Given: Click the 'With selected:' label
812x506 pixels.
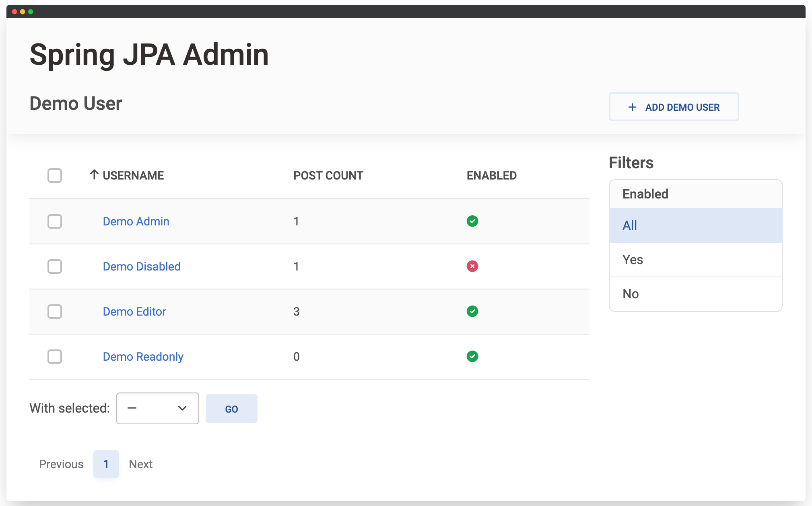Looking at the screenshot, I should 70,408.
